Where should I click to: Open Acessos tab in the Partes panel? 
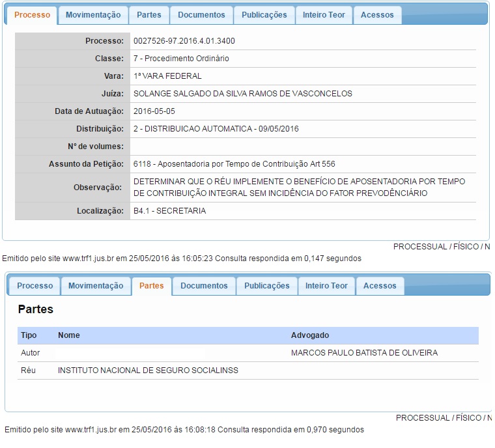[x=380, y=286]
